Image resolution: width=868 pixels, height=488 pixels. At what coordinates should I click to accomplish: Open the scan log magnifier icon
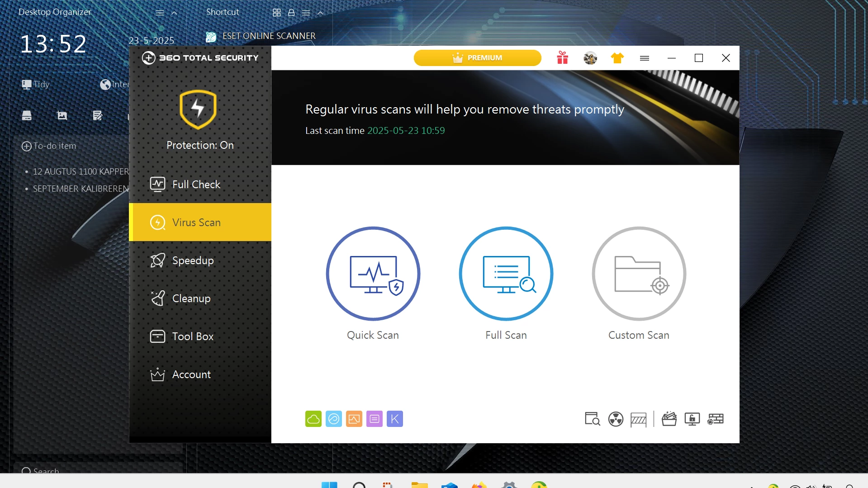pyautogui.click(x=593, y=419)
